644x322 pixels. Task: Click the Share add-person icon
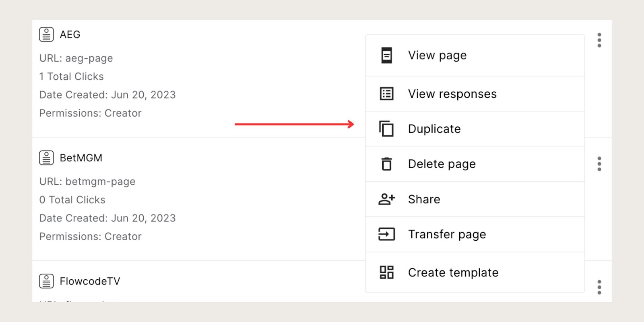tap(386, 199)
